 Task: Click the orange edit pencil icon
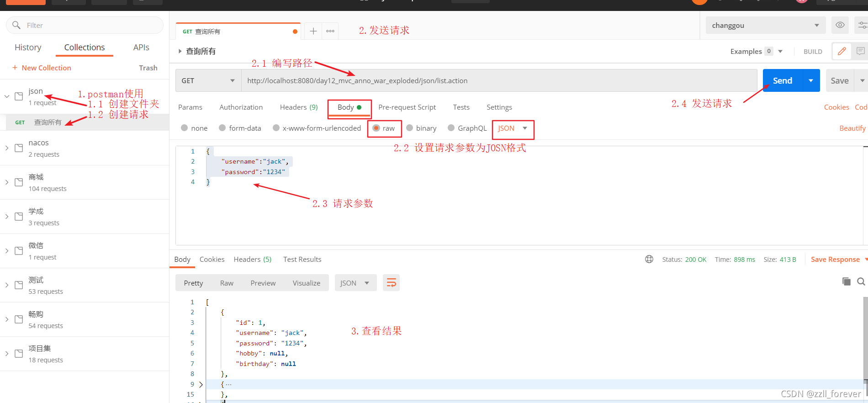click(842, 51)
